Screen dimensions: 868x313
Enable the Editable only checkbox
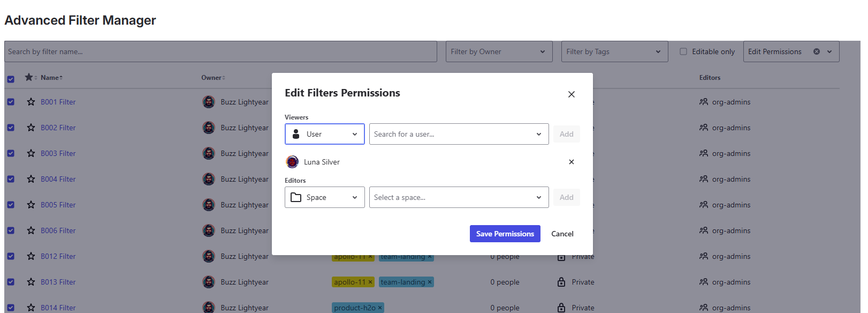[683, 51]
